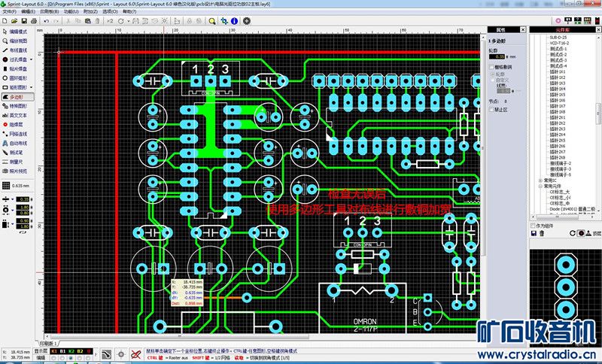
Task: Select 插针1X4 in the component library
Action: (558, 89)
